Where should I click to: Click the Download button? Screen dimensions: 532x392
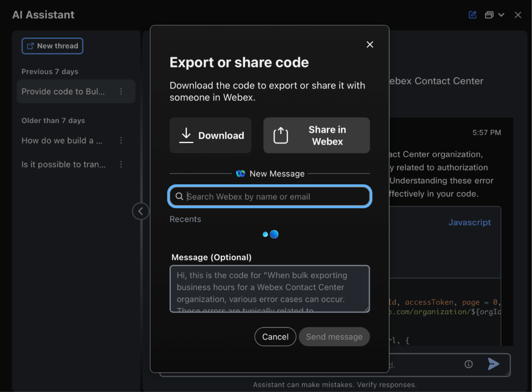point(210,135)
